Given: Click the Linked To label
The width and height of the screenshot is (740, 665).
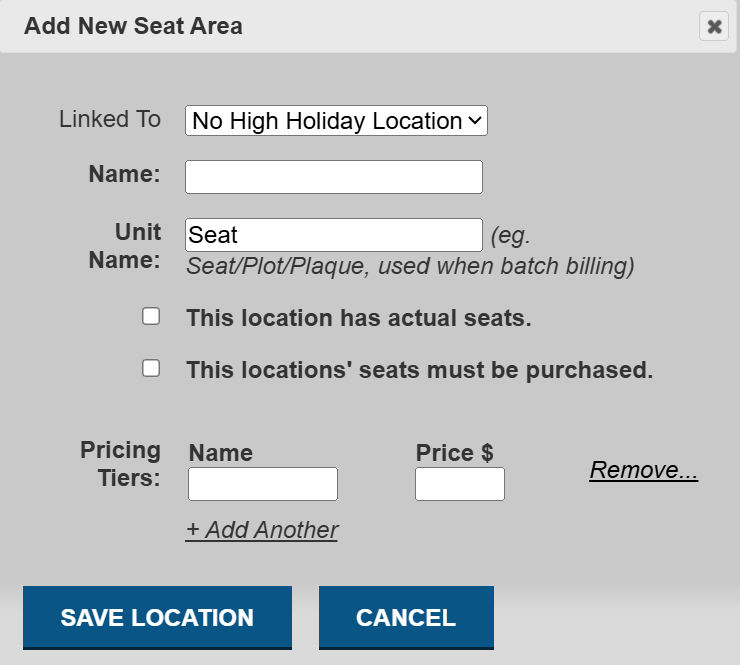Looking at the screenshot, I should [110, 119].
